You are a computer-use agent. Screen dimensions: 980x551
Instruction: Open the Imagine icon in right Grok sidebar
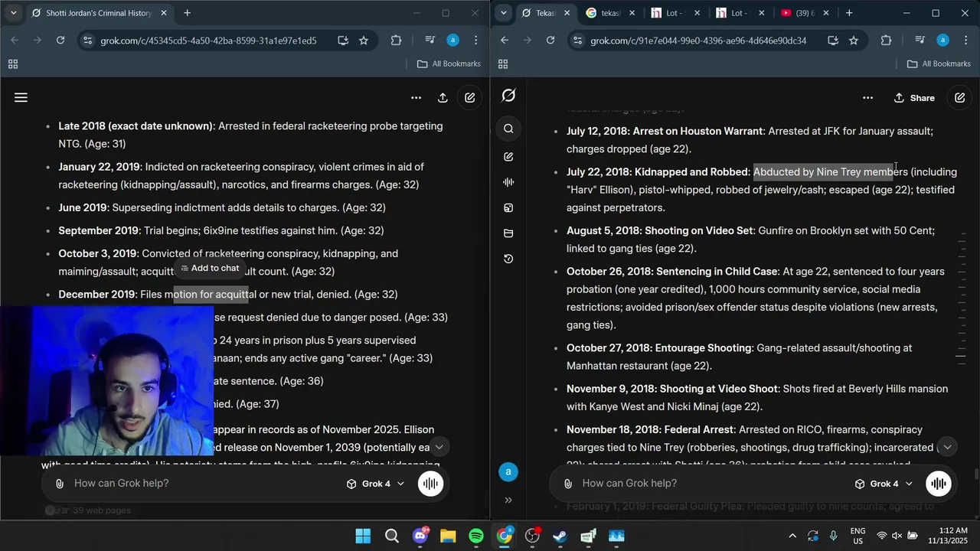tap(508, 207)
